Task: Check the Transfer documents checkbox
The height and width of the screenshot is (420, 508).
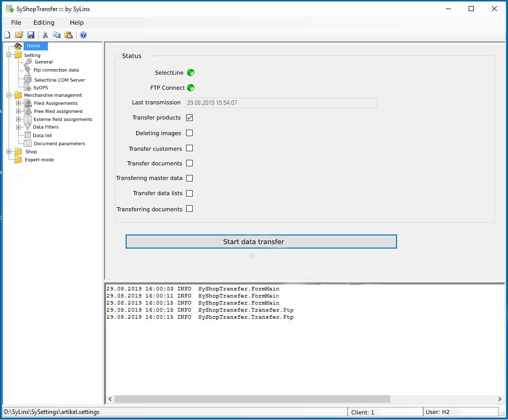Action: coord(190,163)
